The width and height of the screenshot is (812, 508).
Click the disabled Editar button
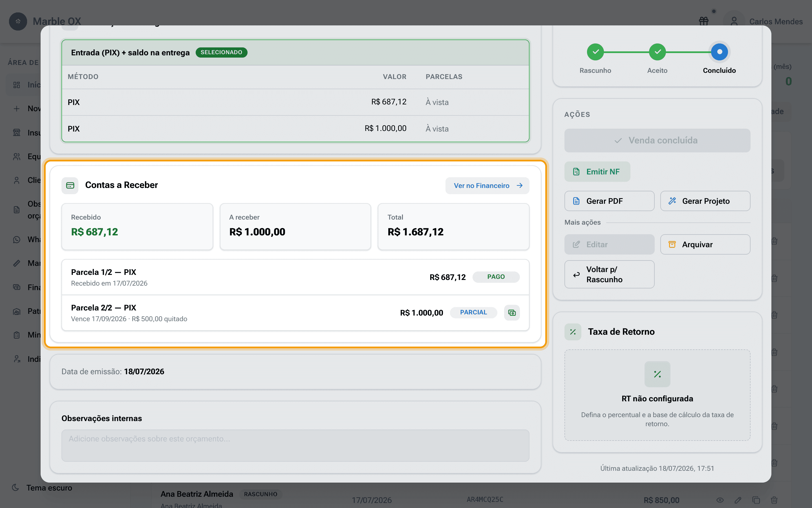(609, 244)
